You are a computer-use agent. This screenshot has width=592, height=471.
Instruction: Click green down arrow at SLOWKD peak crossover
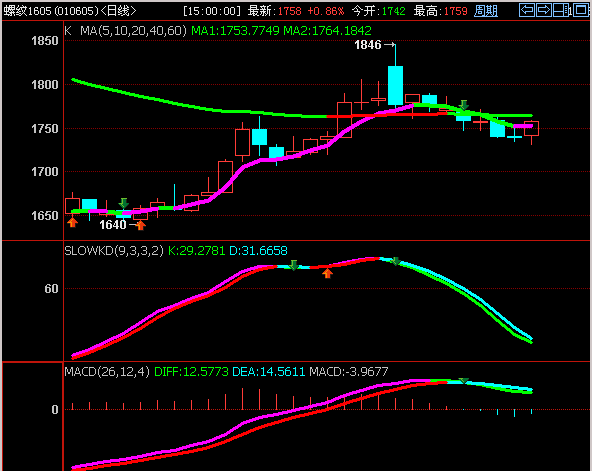click(395, 261)
